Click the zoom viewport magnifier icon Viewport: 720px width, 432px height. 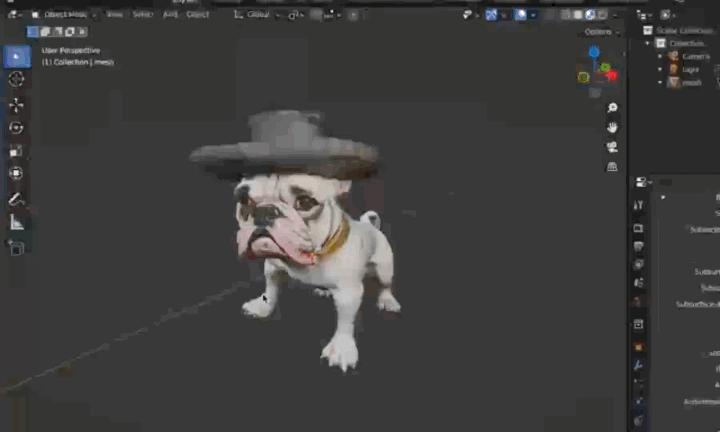click(x=612, y=107)
